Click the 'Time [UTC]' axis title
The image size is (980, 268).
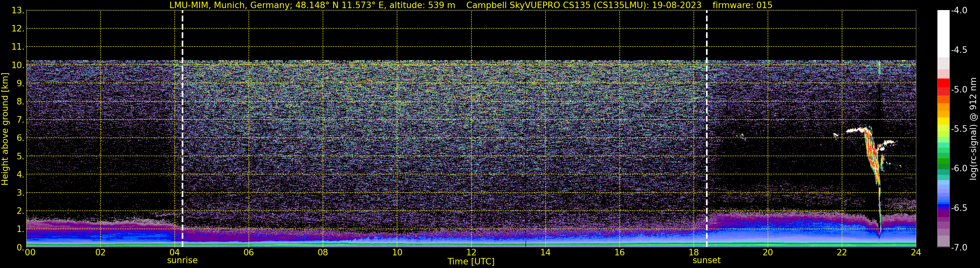click(471, 262)
